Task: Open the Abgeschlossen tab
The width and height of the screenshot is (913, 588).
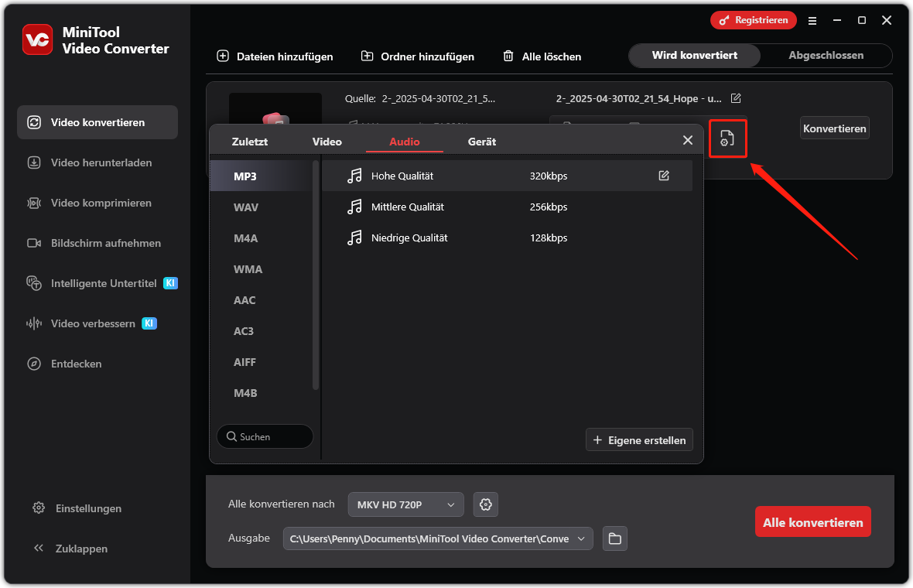Action: coord(826,55)
